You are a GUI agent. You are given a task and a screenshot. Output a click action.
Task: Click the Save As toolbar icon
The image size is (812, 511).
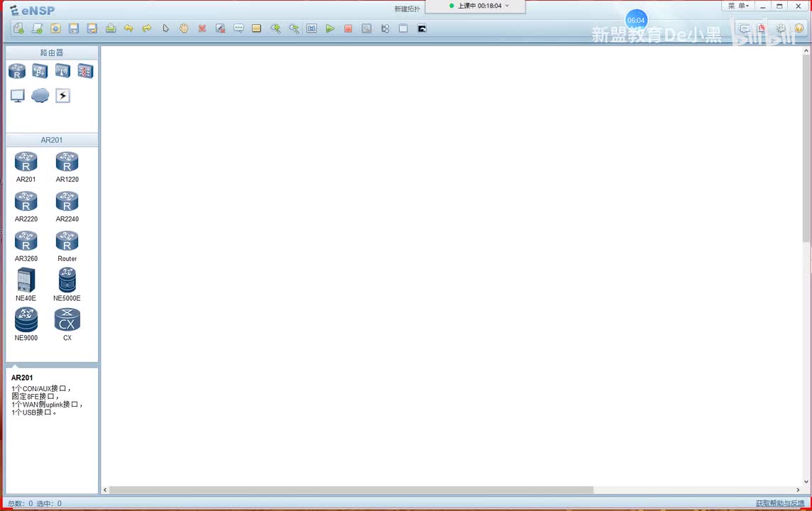(x=92, y=28)
